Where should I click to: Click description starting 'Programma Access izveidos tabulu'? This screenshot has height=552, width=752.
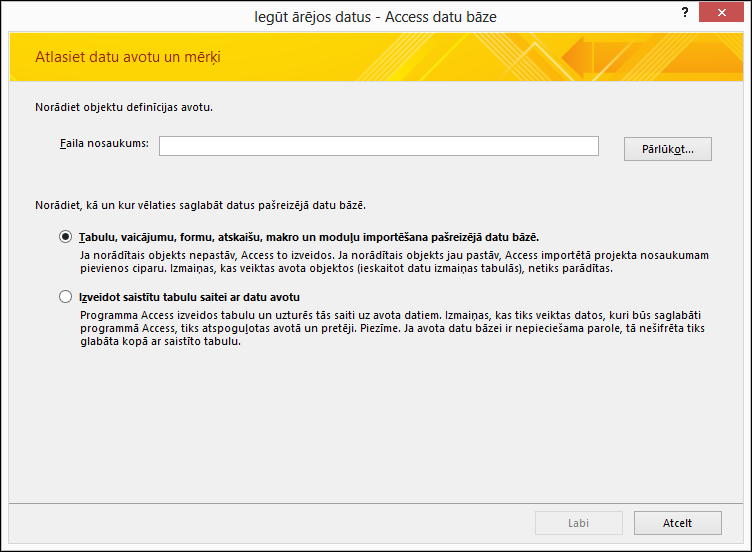[x=392, y=329]
